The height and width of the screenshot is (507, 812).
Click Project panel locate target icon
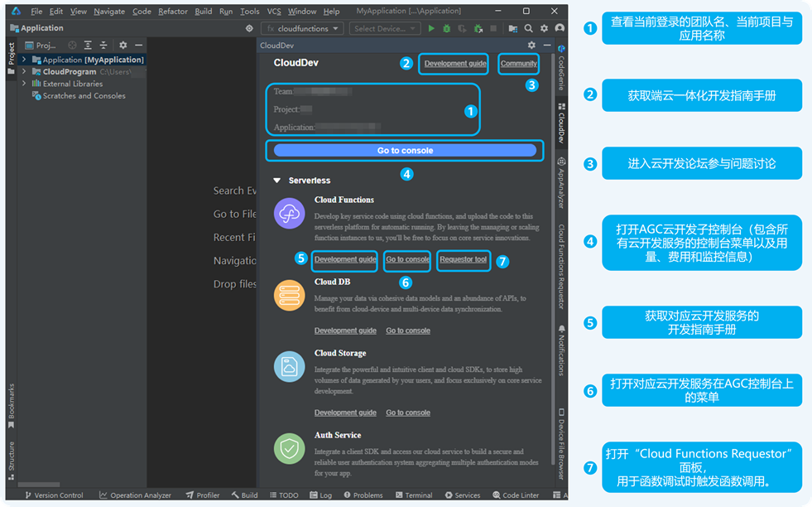[x=72, y=46]
